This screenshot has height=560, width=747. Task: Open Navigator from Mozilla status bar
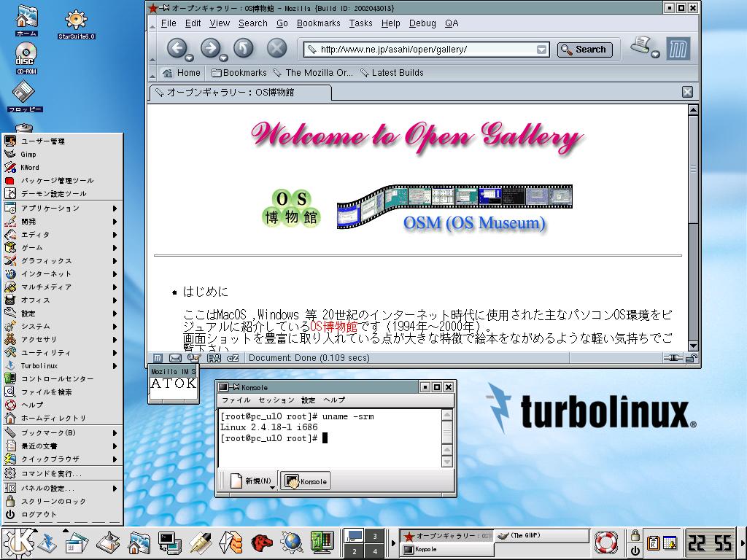158,358
